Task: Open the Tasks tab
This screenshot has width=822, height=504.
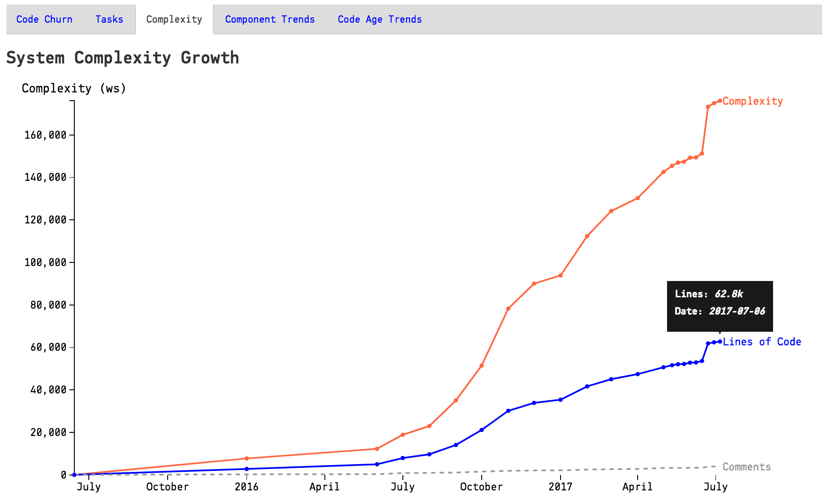Action: [109, 19]
